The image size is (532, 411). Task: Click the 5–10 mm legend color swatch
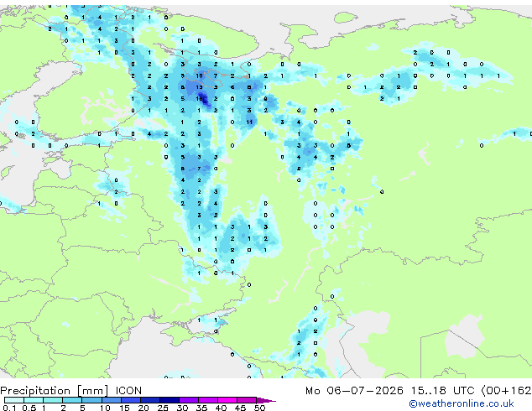91,400
